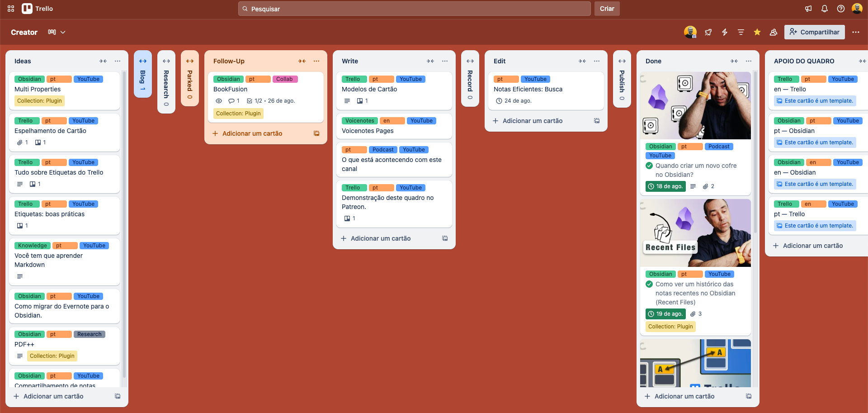
Task: Add a card in Ideas list
Action: 60,396
